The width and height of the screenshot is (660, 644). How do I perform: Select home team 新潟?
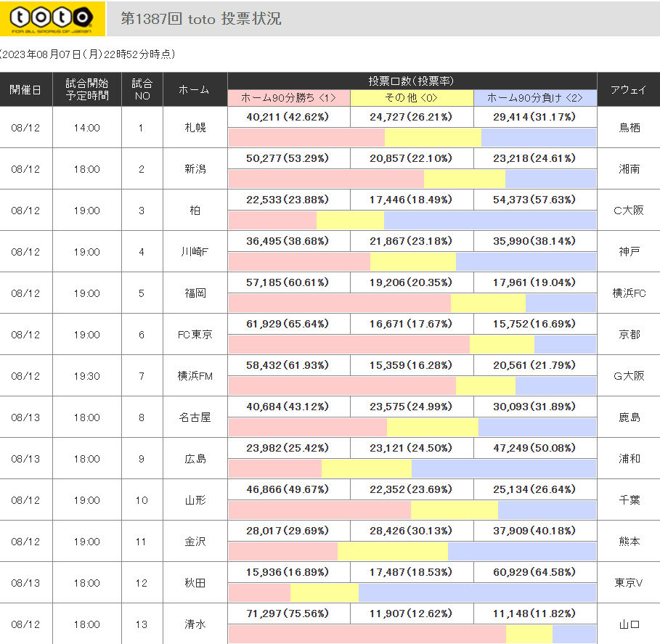[x=195, y=168]
